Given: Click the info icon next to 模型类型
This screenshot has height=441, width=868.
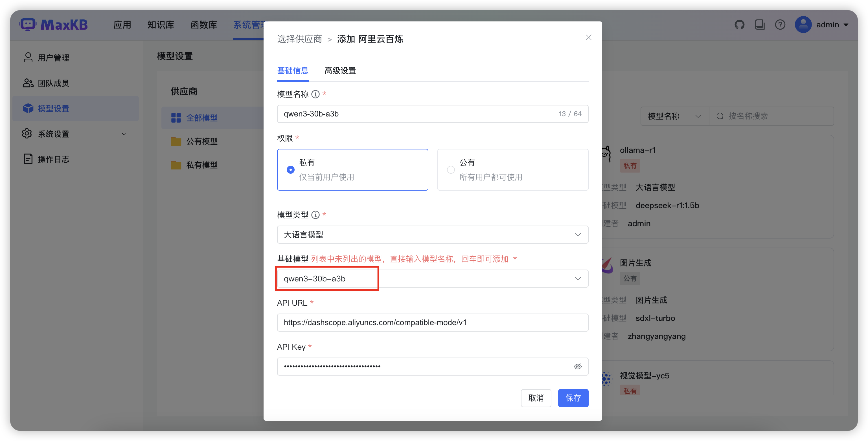Looking at the screenshot, I should [x=315, y=215].
